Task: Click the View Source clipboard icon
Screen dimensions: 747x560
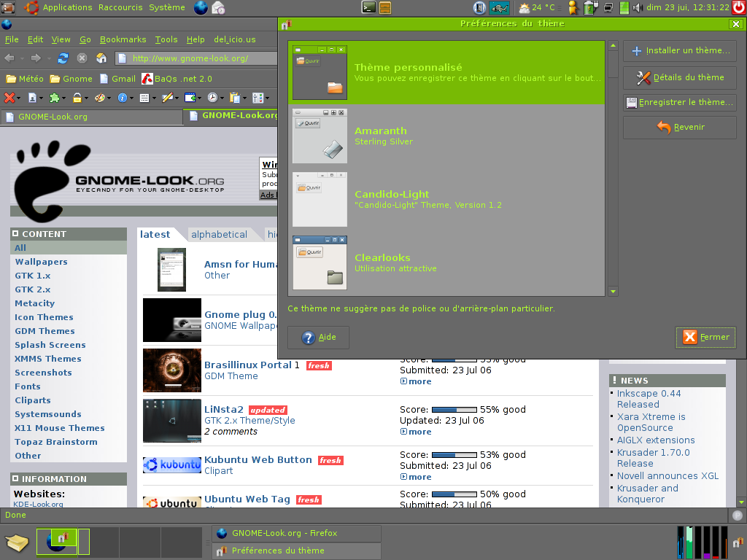Action: [234, 98]
